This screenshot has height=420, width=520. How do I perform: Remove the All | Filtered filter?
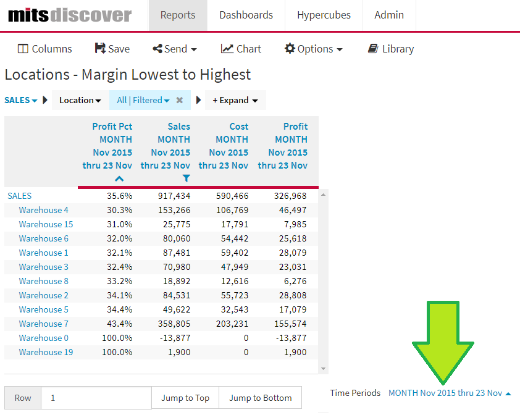[180, 100]
